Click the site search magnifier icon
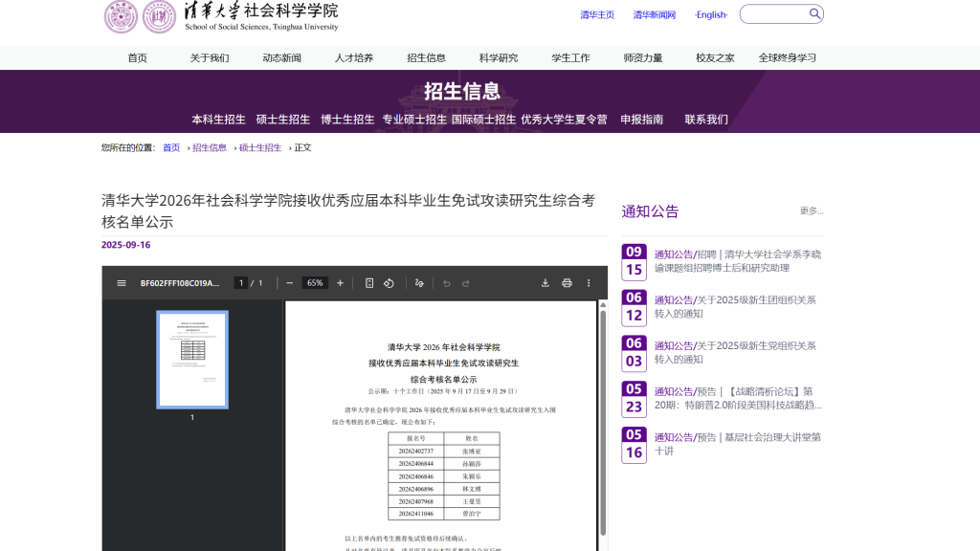The width and height of the screenshot is (980, 551). [x=815, y=13]
